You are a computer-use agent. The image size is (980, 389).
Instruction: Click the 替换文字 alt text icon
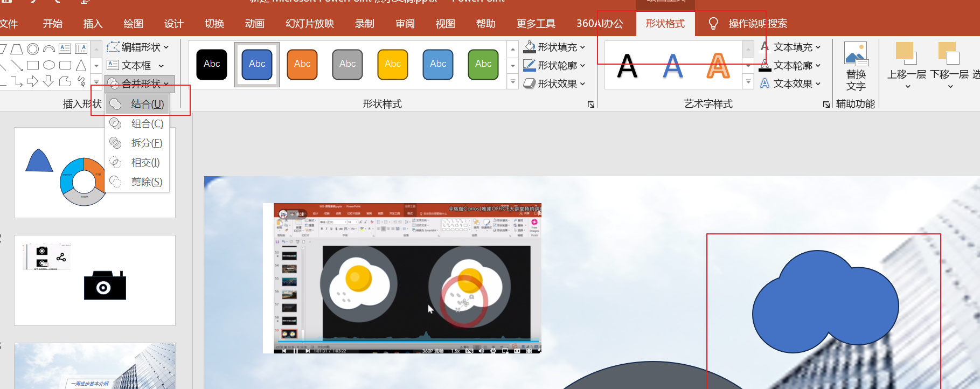856,54
